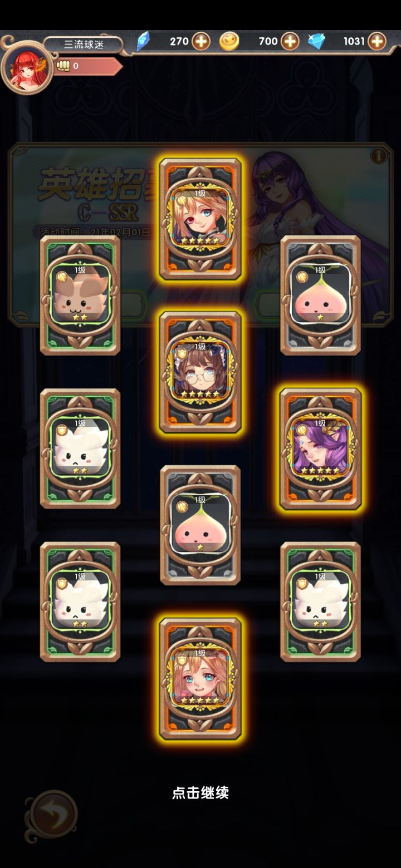Viewport: 401px width, 868px height.
Task: Select the bottom-right white cat card
Action: tap(321, 602)
